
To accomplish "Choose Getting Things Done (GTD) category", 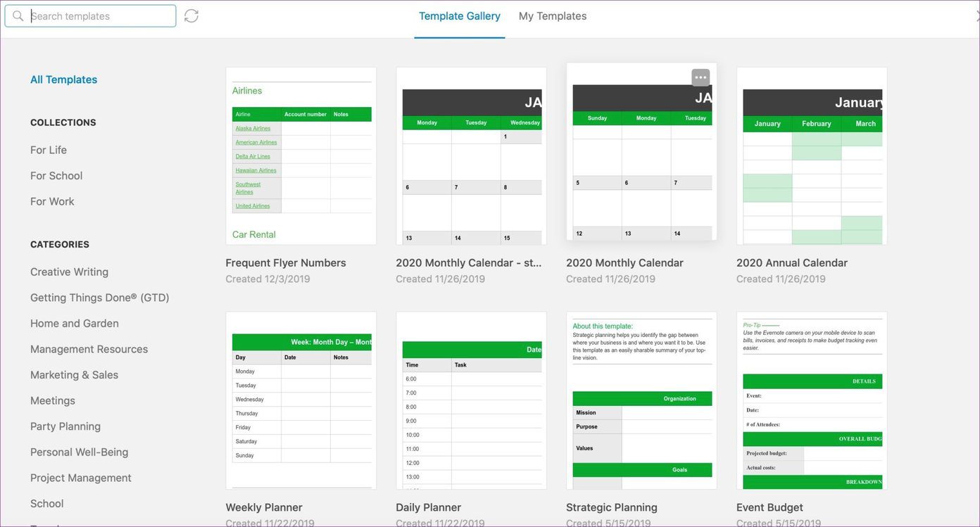I will 100,298.
